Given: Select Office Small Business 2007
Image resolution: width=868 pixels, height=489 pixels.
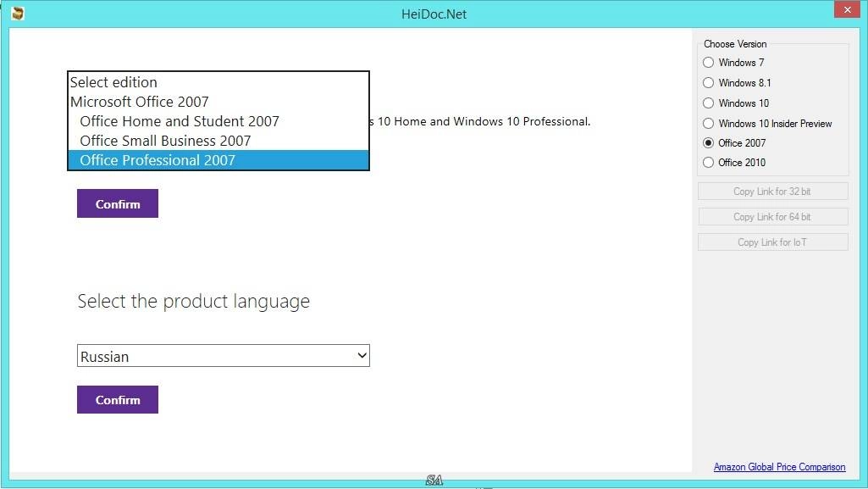Looking at the screenshot, I should coord(218,140).
